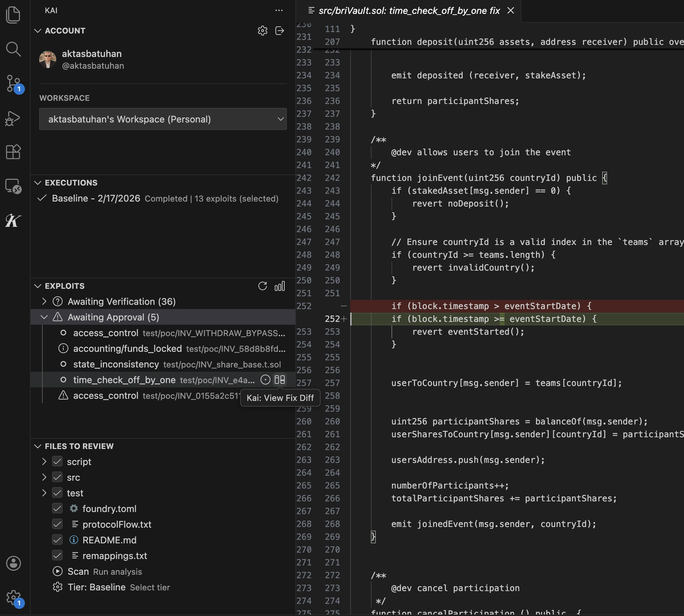Open the Remote Explorer icon
Screen dimensions: 684x616
click(x=13, y=186)
